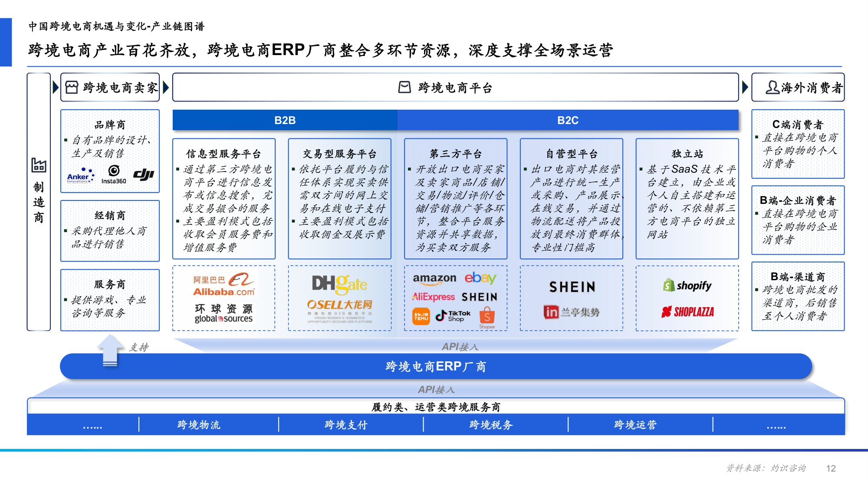The height and width of the screenshot is (488, 868).
Task: Click the 支持 label
Action: tap(139, 347)
